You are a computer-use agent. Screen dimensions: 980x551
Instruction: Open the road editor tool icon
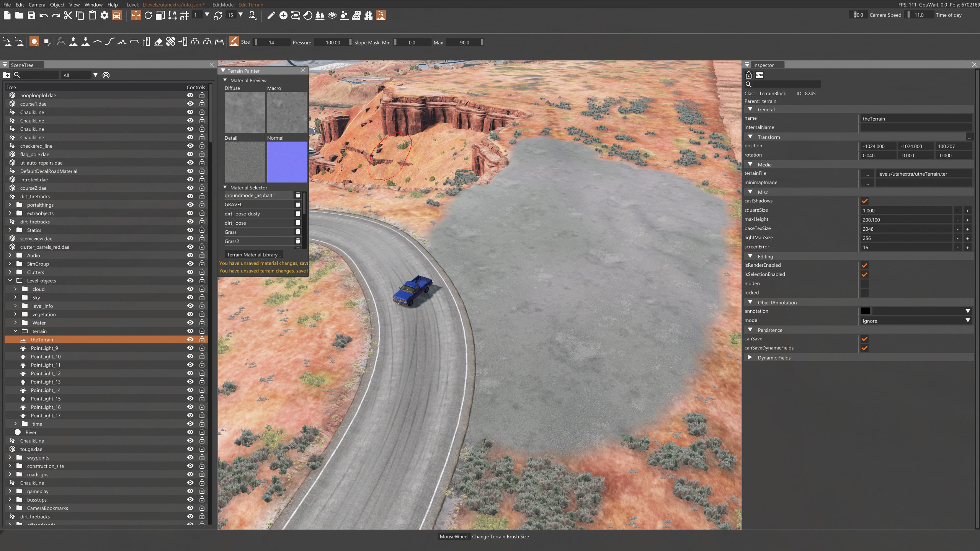[x=369, y=15]
